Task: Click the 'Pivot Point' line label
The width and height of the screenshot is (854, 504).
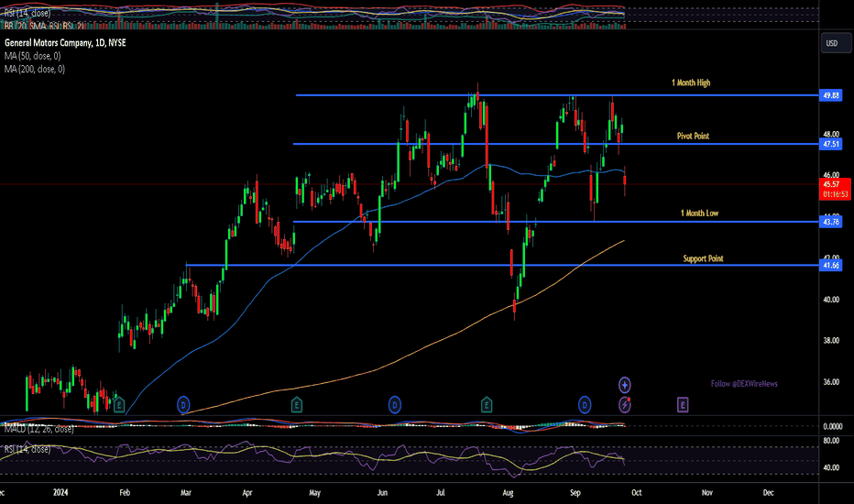Action: [693, 137]
